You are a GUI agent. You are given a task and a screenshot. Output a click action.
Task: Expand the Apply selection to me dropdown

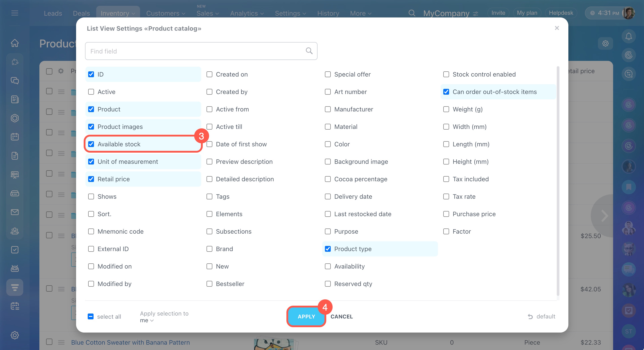pyautogui.click(x=147, y=320)
